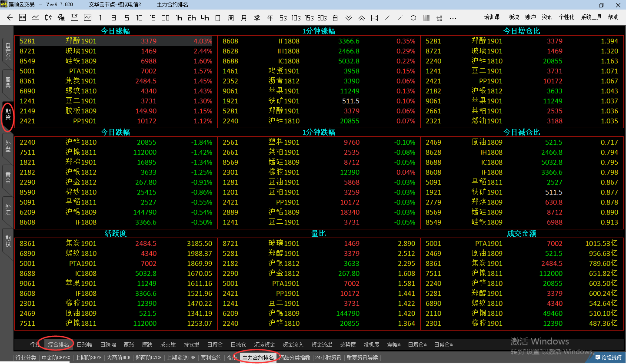This screenshot has height=364, width=626.
Task: Click the double chevron up icon
Action: point(361,18)
